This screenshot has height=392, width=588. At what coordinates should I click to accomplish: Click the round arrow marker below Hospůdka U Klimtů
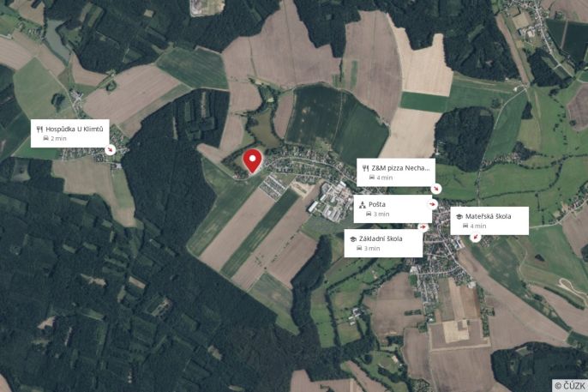click(x=110, y=149)
